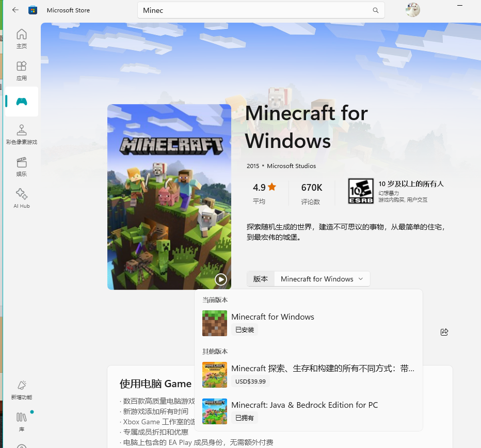
Task: Click the game description paragraph
Action: point(346,232)
